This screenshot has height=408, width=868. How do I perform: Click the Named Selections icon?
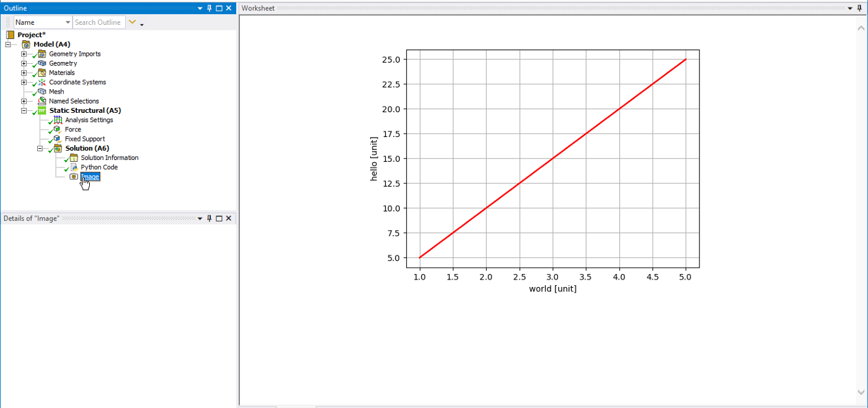(x=42, y=101)
